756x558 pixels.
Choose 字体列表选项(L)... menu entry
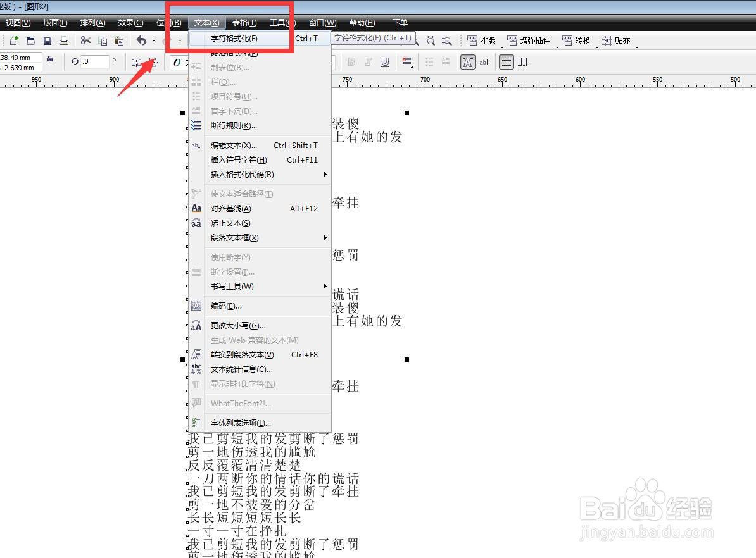[260, 423]
